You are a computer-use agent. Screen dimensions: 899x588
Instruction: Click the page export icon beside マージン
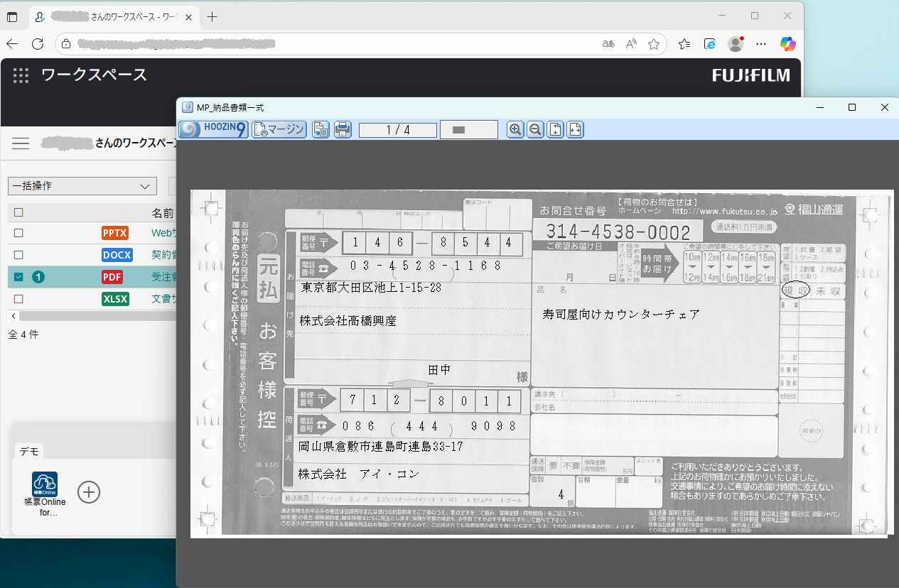tap(321, 129)
